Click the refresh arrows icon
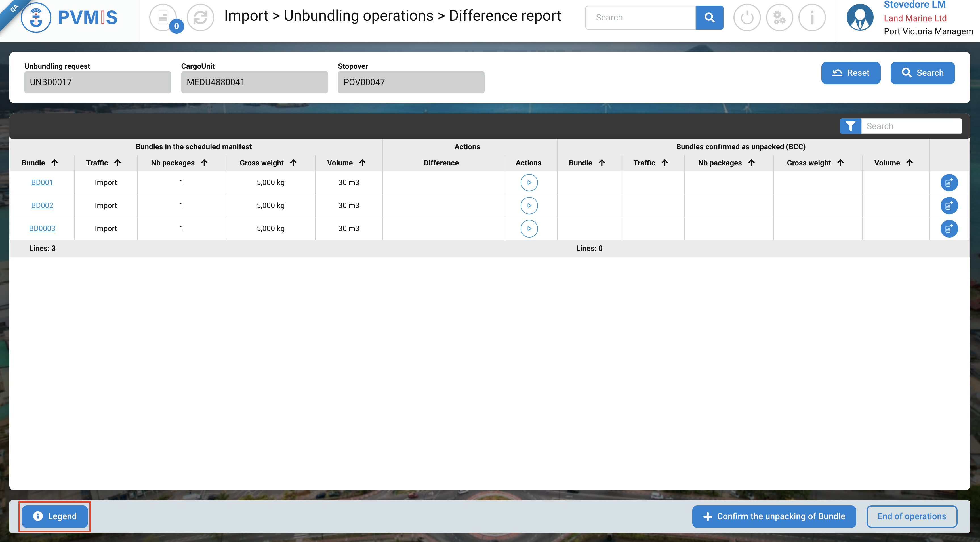This screenshot has width=980, height=542. (x=200, y=18)
